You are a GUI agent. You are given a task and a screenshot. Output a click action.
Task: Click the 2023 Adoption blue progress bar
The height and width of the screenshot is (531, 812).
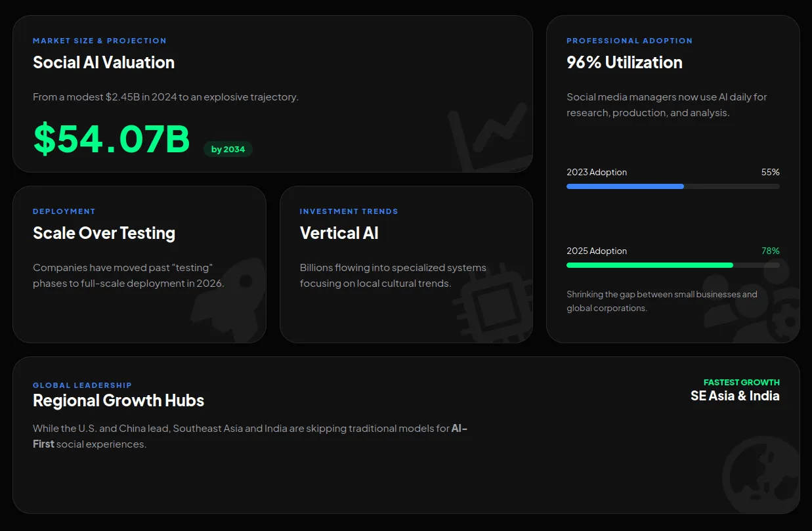click(x=625, y=186)
